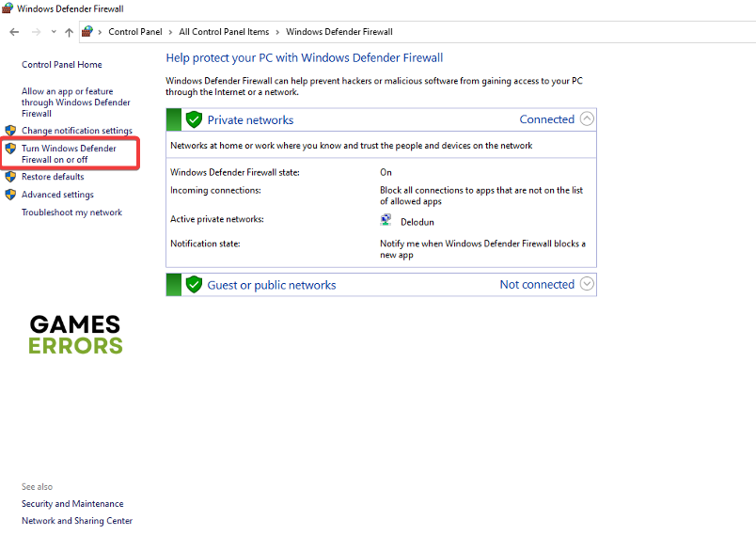Open chevron dropdown after Control Panel breadcrumb
The height and width of the screenshot is (535, 756).
click(x=170, y=32)
